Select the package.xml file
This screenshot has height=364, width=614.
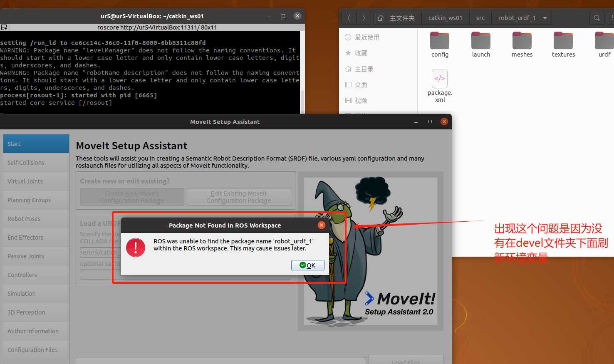[x=440, y=86]
